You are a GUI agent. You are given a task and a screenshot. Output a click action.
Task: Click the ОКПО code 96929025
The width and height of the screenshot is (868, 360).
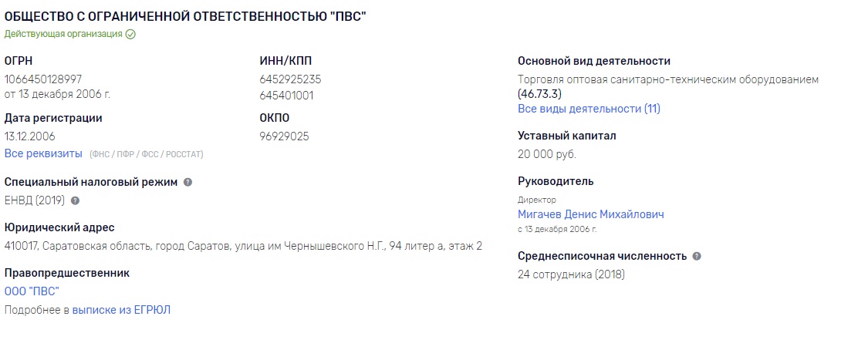[x=284, y=136]
